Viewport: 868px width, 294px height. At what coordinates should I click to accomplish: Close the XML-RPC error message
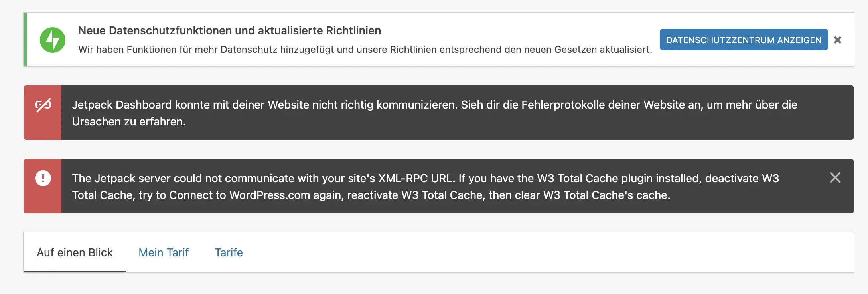pos(835,177)
